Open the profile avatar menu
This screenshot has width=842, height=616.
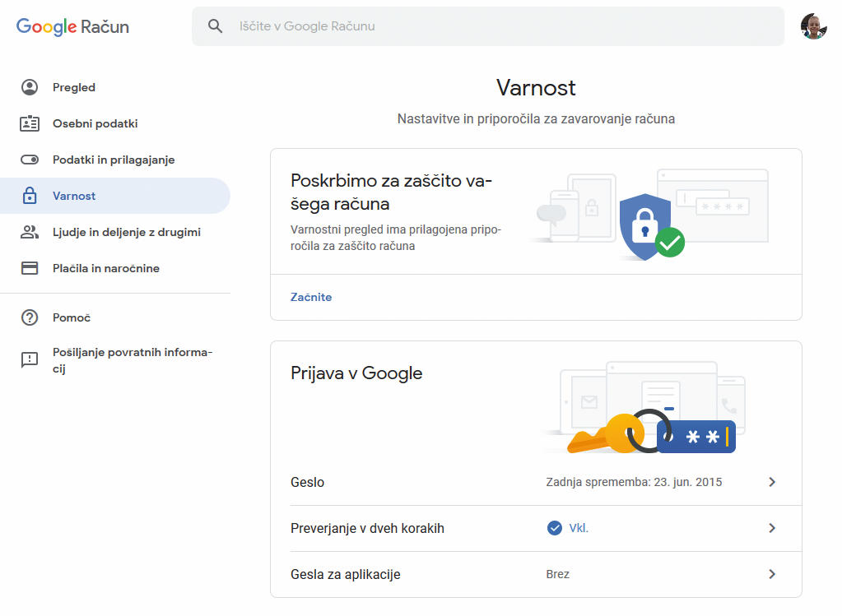pos(813,26)
